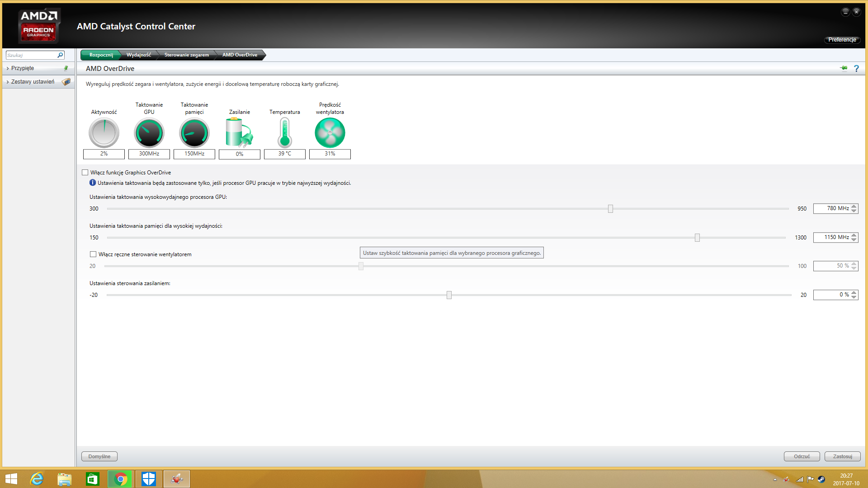868x488 pixels.
Task: Show hidden tray icons arrow
Action: (x=775, y=479)
